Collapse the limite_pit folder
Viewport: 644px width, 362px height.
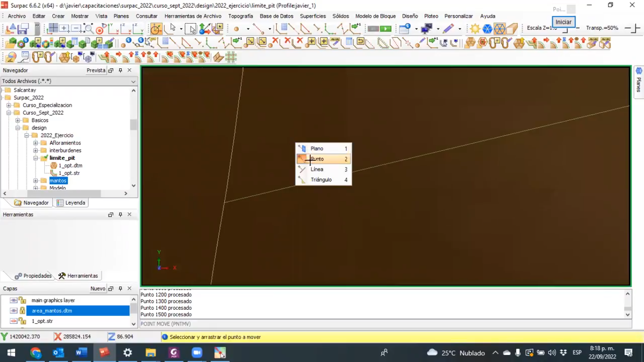pos(35,158)
